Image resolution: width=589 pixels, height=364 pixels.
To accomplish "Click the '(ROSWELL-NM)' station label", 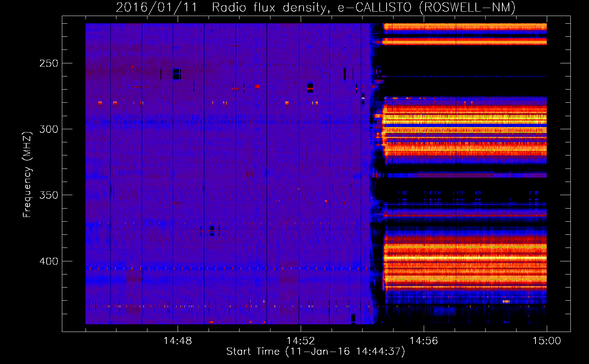I will (x=467, y=8).
